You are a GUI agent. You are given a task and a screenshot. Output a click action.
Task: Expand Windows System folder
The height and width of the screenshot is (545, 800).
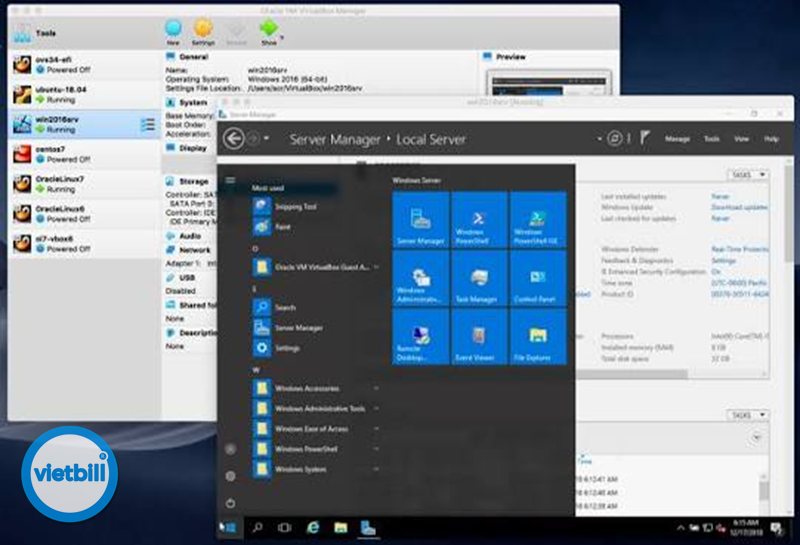(316, 469)
